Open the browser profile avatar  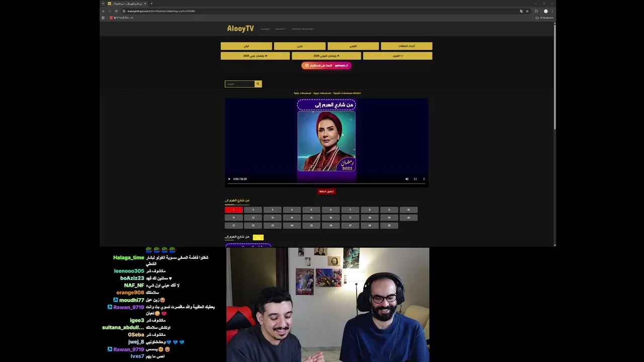(x=546, y=11)
